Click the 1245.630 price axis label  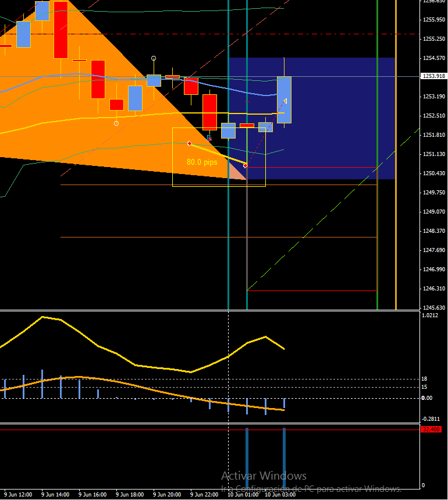pos(434,308)
